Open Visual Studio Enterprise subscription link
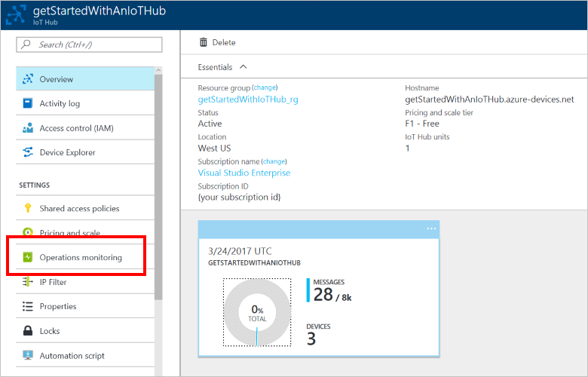Viewport: 588px width, 377px height. pos(244,173)
